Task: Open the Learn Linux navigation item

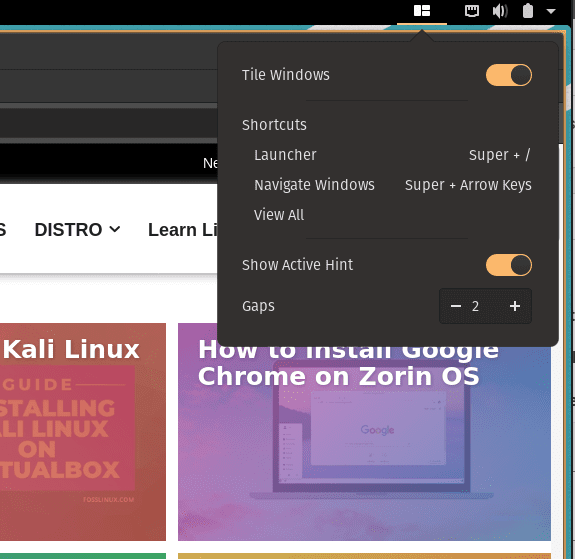Action: (x=183, y=230)
